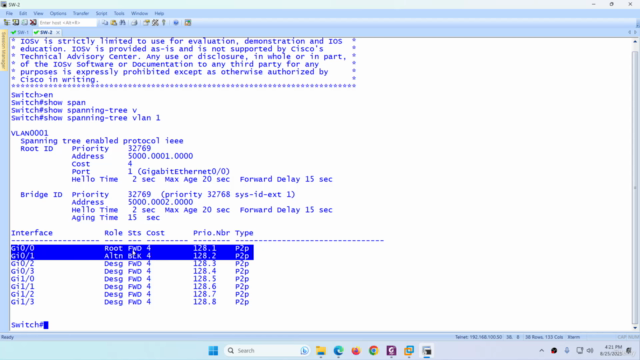
Task: Show hidden tray icons chevron
Action: (542, 351)
